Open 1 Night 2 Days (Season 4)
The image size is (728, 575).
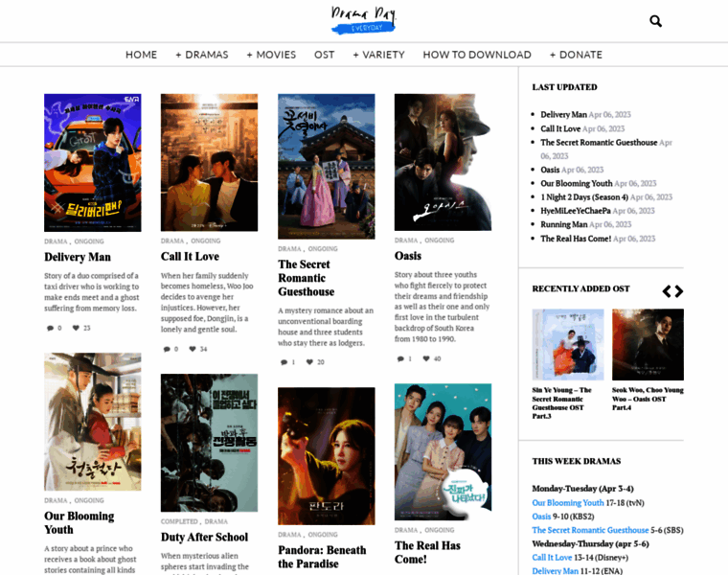pos(584,196)
